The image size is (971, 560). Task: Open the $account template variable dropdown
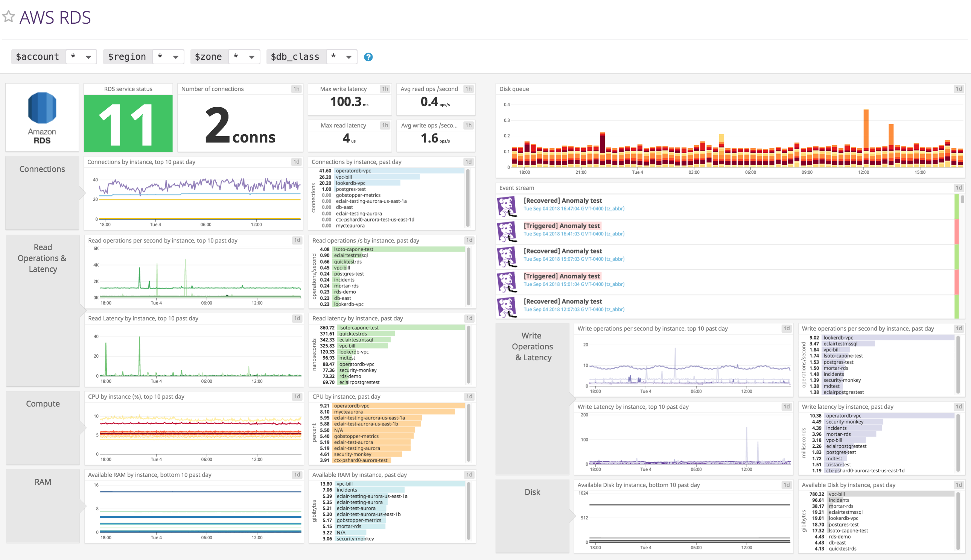tap(81, 56)
